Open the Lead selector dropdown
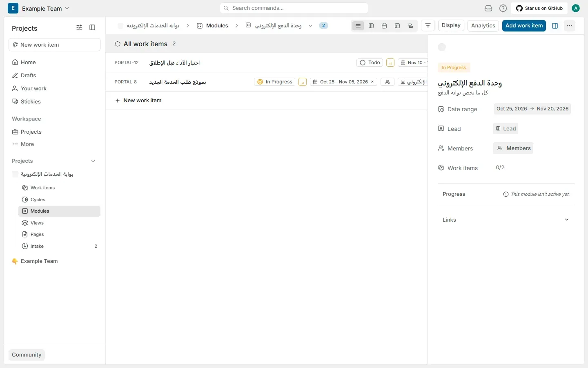 506,129
